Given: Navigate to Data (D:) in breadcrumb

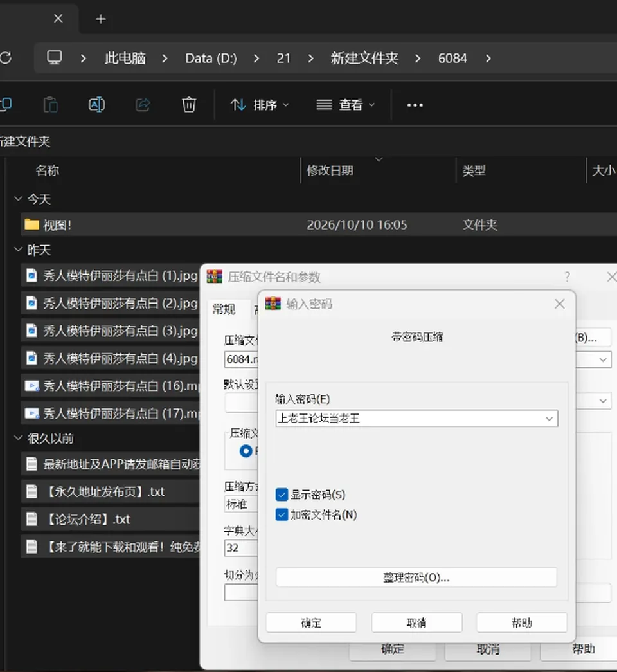Looking at the screenshot, I should (x=211, y=58).
